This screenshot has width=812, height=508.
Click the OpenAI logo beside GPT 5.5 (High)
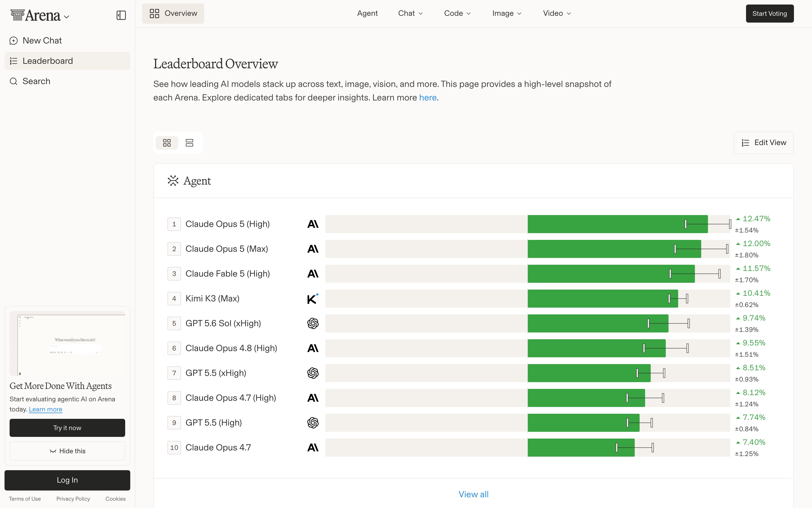(313, 423)
